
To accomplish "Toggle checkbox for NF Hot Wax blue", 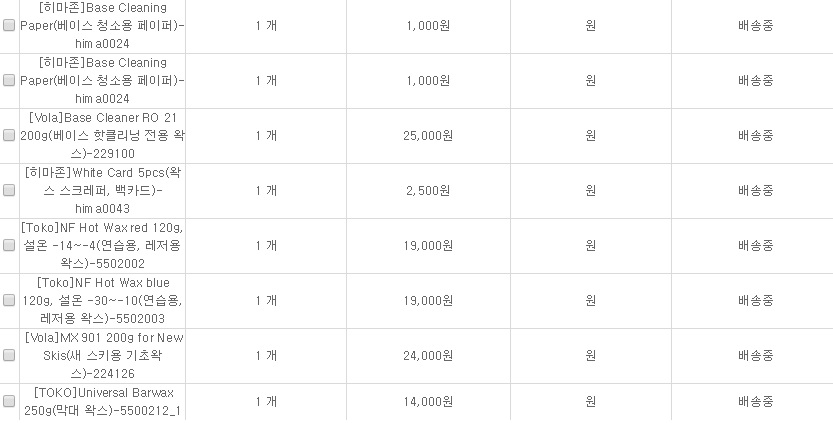I will [x=9, y=301].
